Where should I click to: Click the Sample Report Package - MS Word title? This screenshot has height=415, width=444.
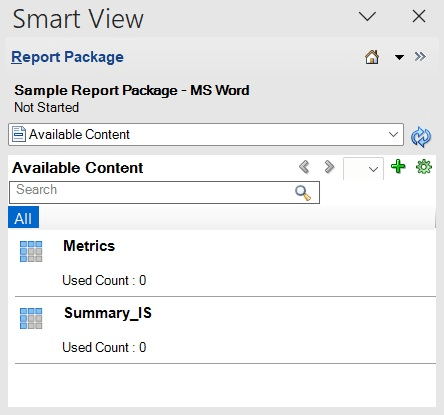tap(132, 90)
